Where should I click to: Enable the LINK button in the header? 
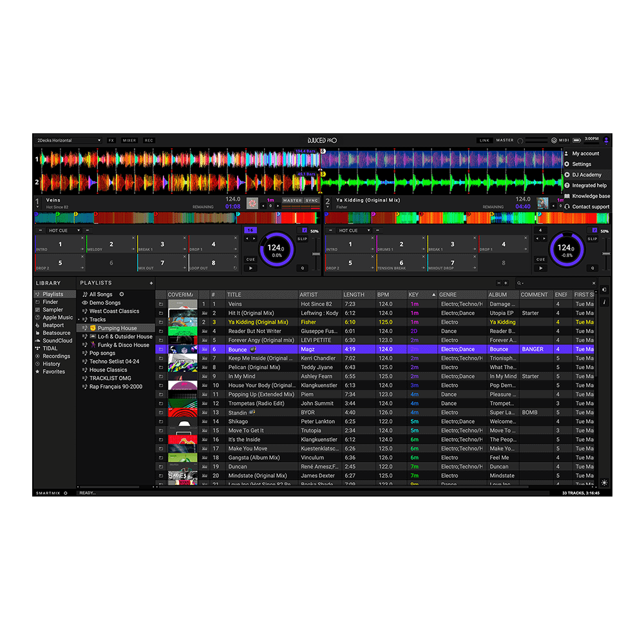click(484, 140)
